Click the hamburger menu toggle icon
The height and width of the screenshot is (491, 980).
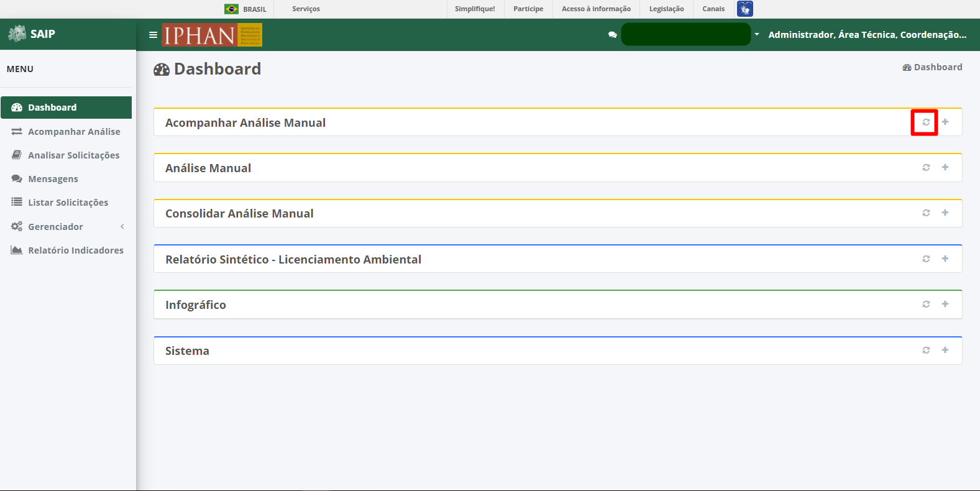point(153,35)
